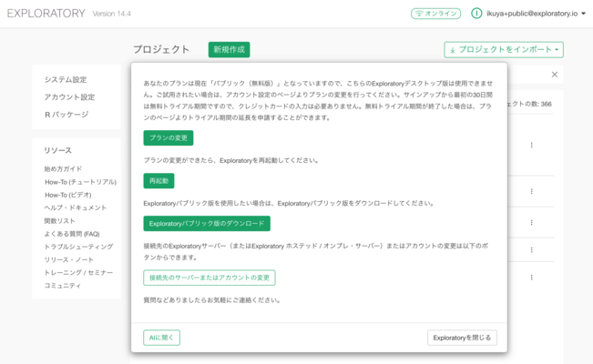
Task: Open the よくある質問 (FAQ) link
Action: (72, 234)
